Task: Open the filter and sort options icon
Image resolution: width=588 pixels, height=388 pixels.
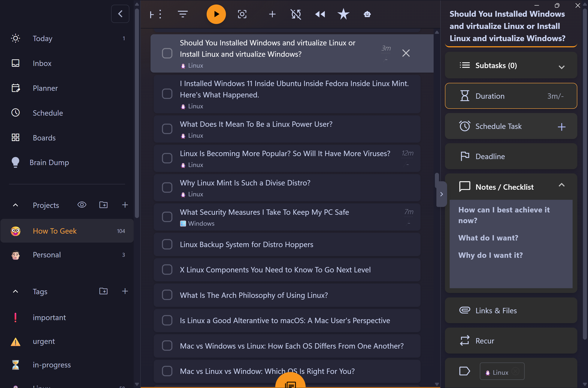Action: (x=183, y=14)
